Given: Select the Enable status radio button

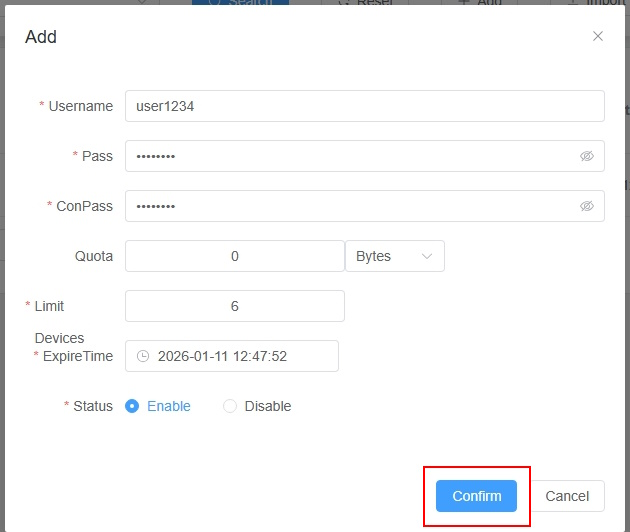Looking at the screenshot, I should tap(132, 406).
